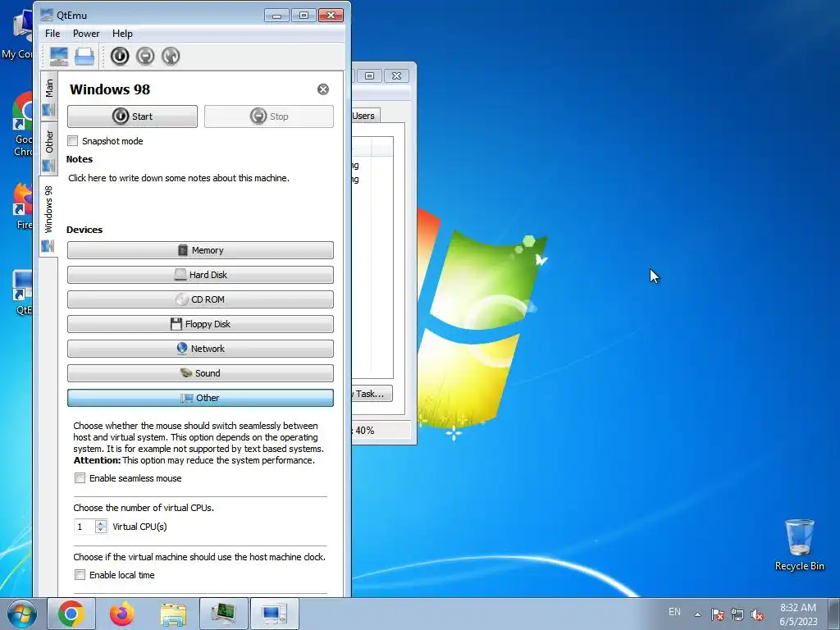Start the Windows 98 virtual machine
The height and width of the screenshot is (630, 840).
tap(132, 116)
